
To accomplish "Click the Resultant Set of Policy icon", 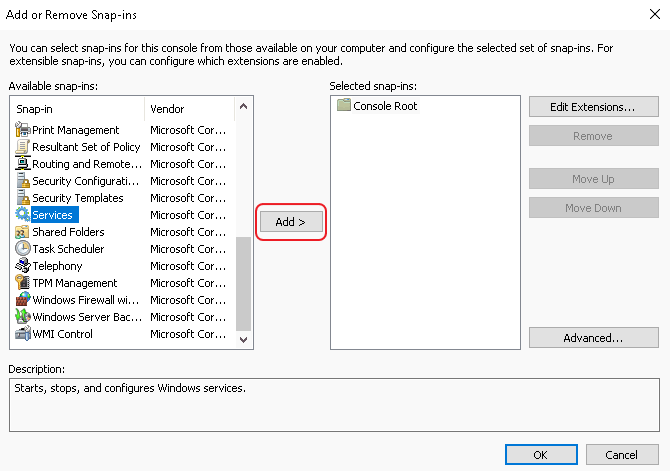I will pos(23,147).
